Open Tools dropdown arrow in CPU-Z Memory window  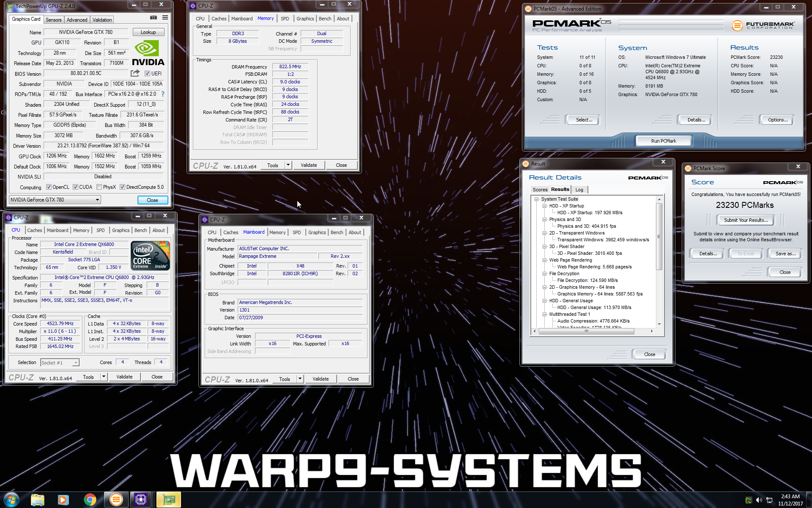coord(288,165)
